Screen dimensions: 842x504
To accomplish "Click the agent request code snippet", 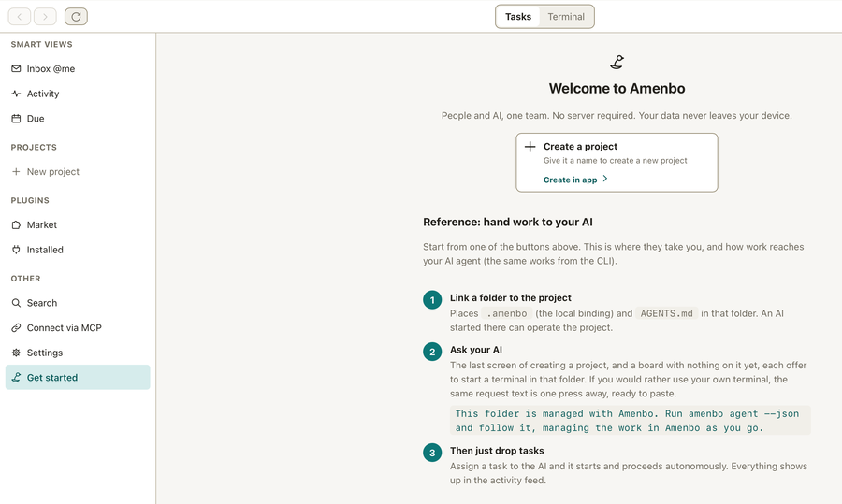I will [x=630, y=421].
